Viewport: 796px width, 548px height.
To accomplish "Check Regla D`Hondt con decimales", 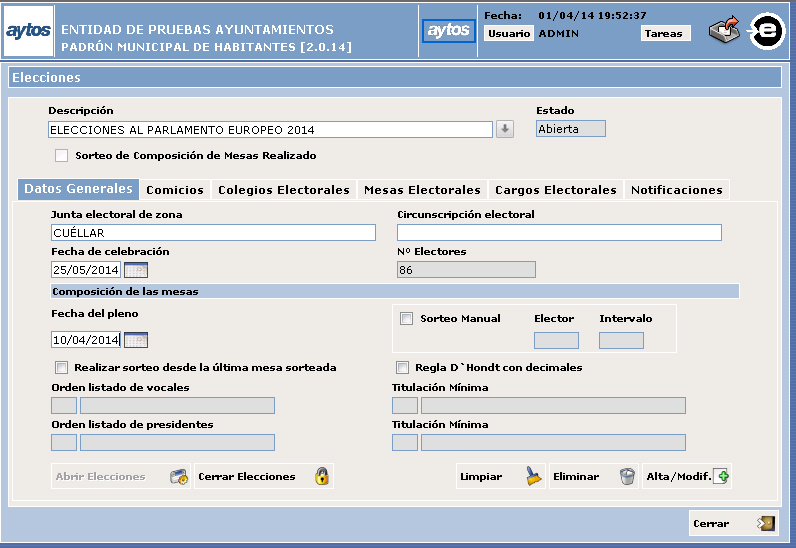I will coord(403,367).
